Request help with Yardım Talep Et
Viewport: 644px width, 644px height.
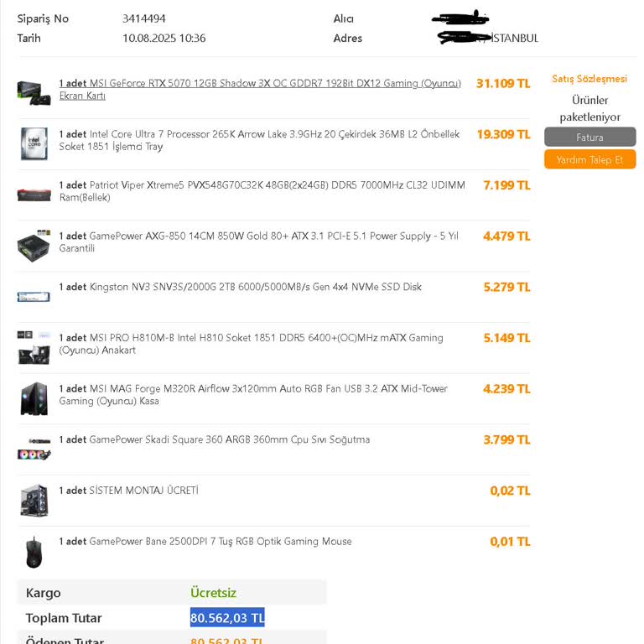point(589,159)
